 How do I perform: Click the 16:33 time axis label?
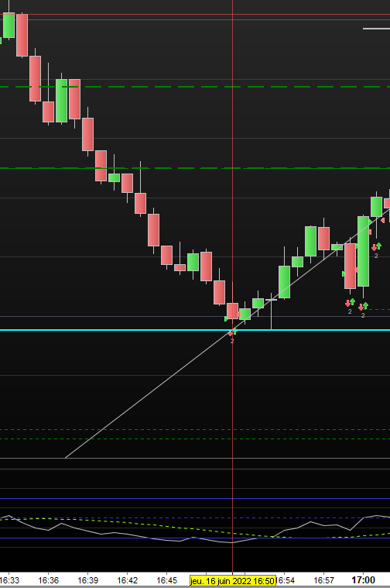click(9, 580)
